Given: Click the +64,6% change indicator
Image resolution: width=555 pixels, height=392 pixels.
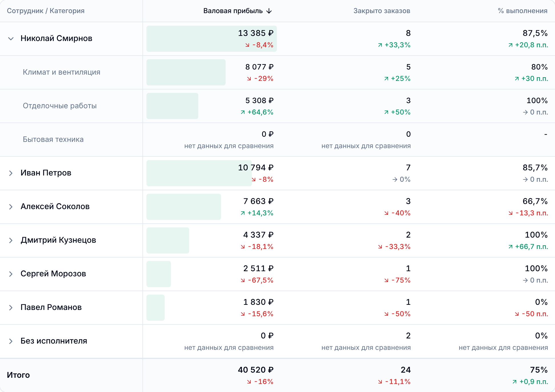Looking at the screenshot, I should pos(257,112).
